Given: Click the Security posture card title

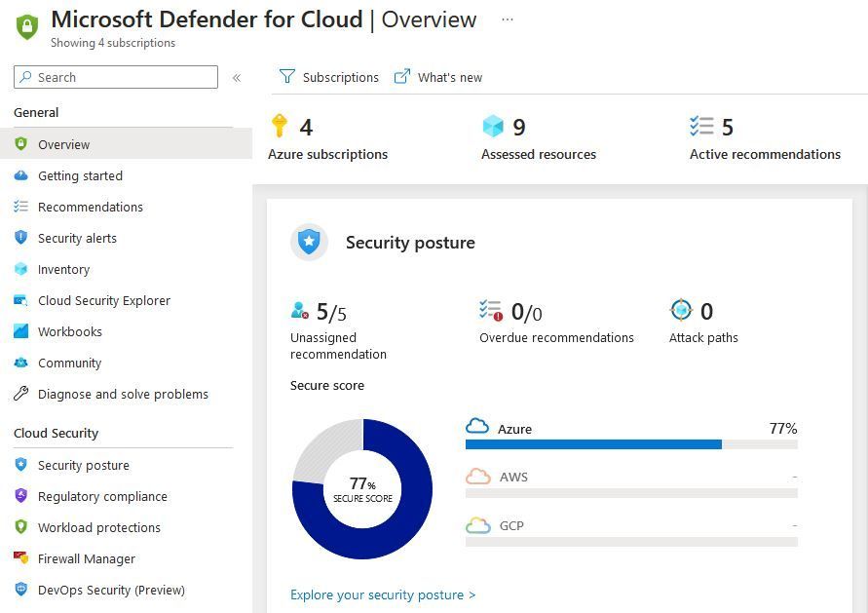Looking at the screenshot, I should (x=410, y=243).
